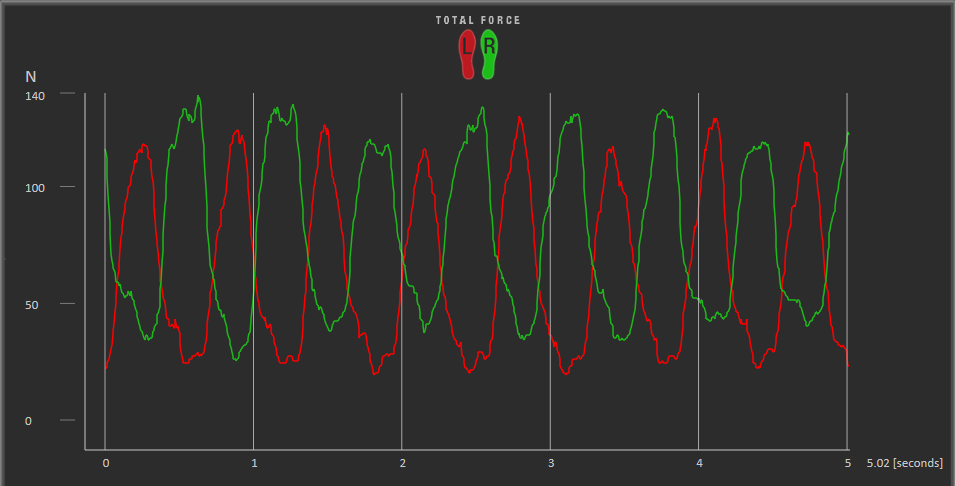Select the 1 second x-axis label

[254, 464]
